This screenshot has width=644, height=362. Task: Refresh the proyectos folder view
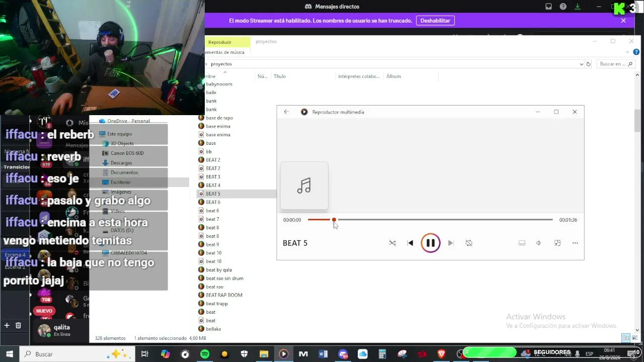tap(588, 64)
